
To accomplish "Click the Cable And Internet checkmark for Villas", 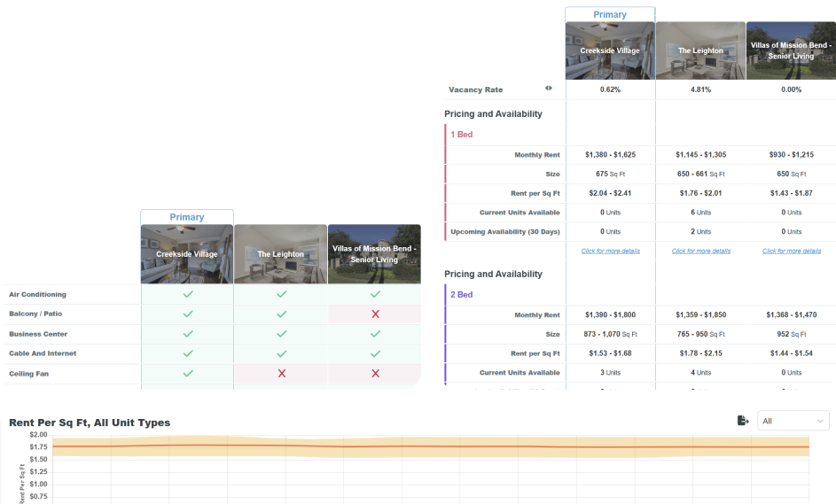I will [375, 353].
